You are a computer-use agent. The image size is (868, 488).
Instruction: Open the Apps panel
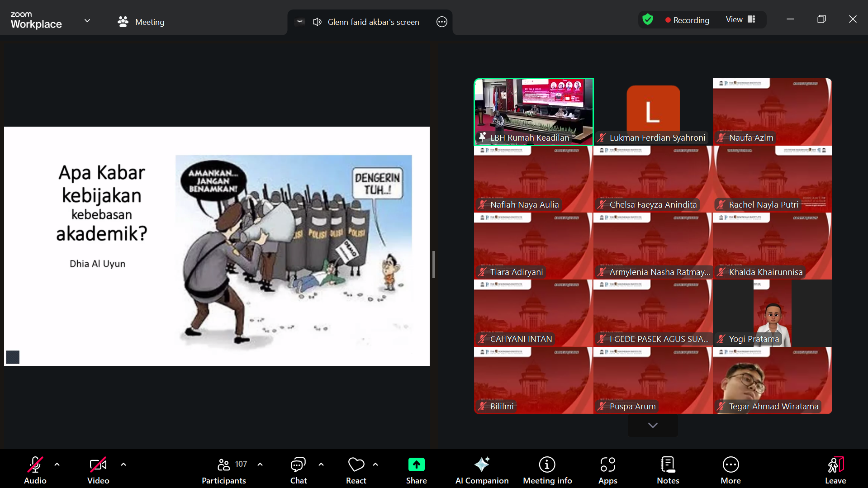[x=607, y=470]
